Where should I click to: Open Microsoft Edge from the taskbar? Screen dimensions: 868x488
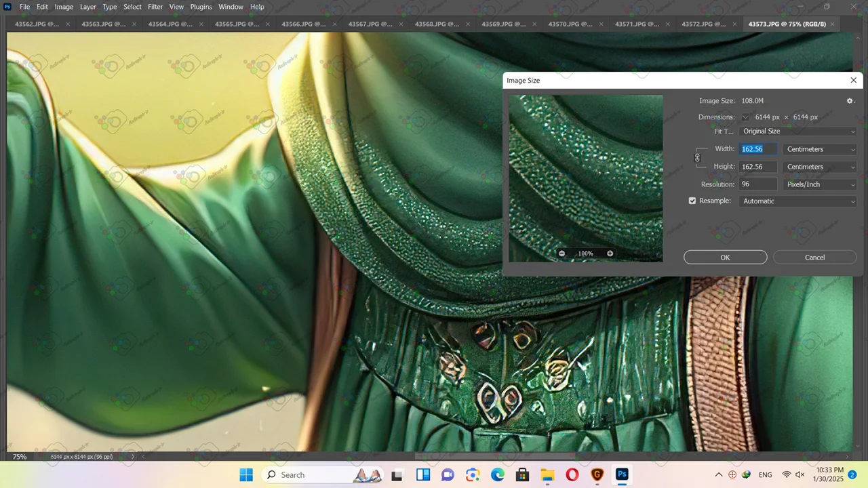[498, 474]
